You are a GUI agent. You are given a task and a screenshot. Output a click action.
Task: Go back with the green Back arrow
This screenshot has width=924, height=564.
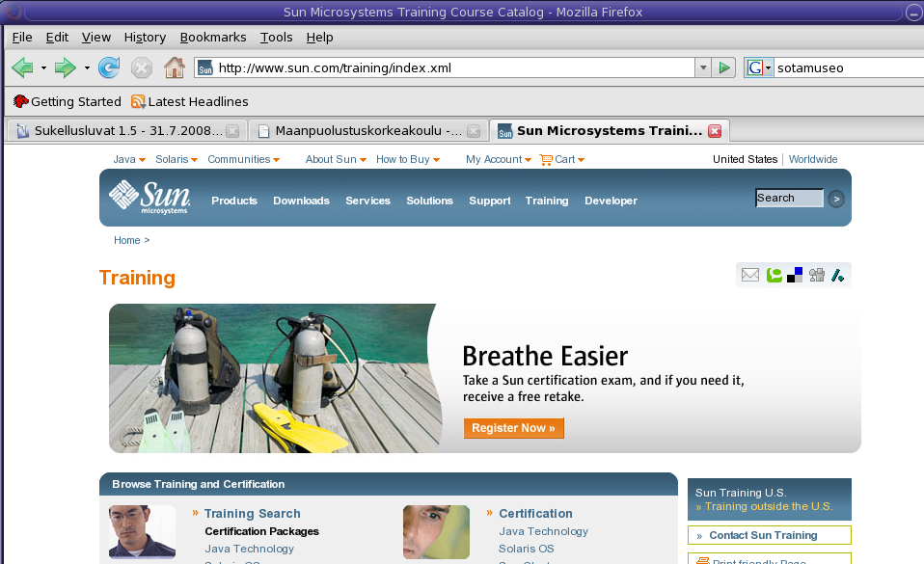pyautogui.click(x=22, y=67)
